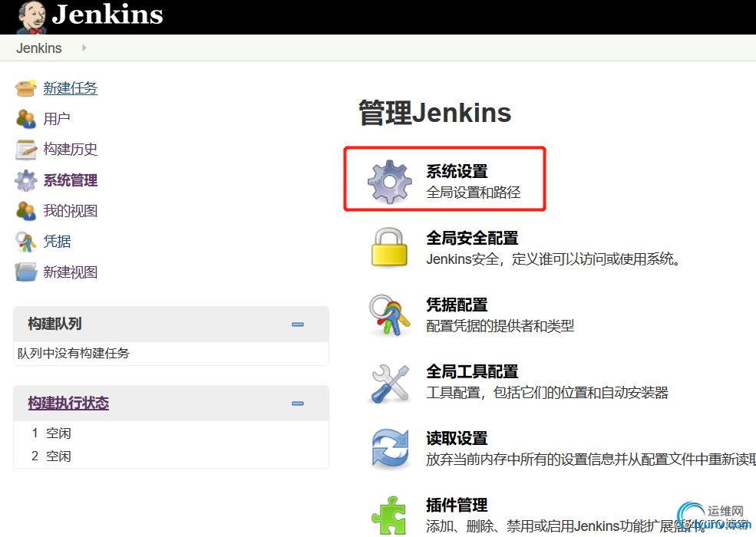Collapse the 构建队列 panel
756x537 pixels.
298,325
